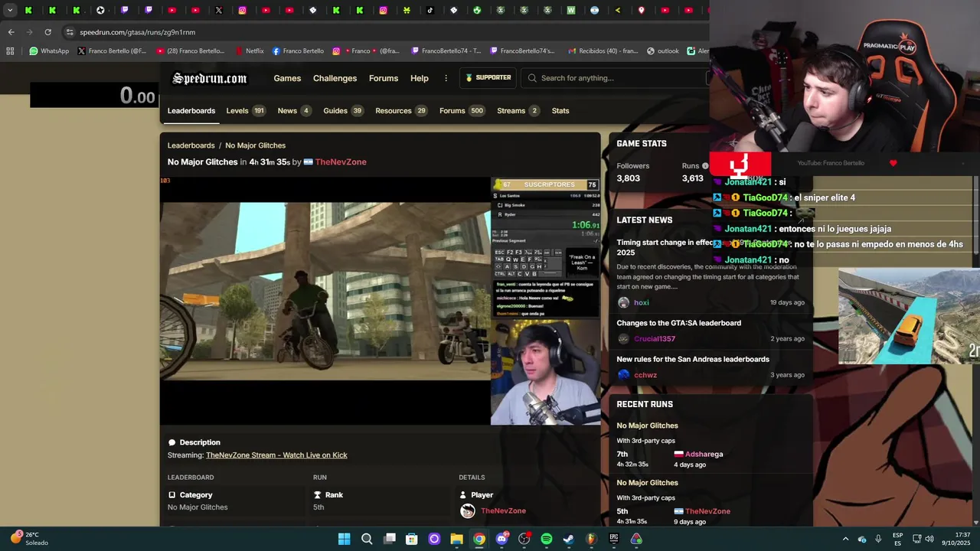Click the Supporter button
The image size is (980, 551).
(x=488, y=77)
